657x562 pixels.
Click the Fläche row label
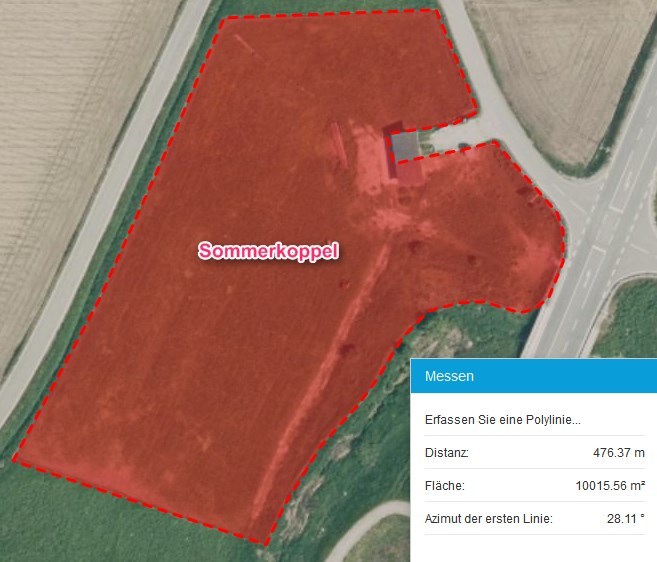point(445,486)
